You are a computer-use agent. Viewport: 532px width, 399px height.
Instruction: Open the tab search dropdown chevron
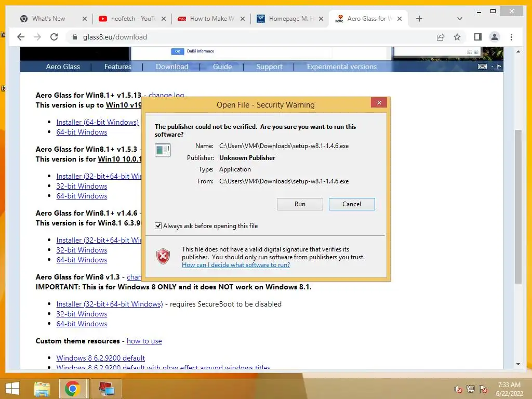point(460,19)
